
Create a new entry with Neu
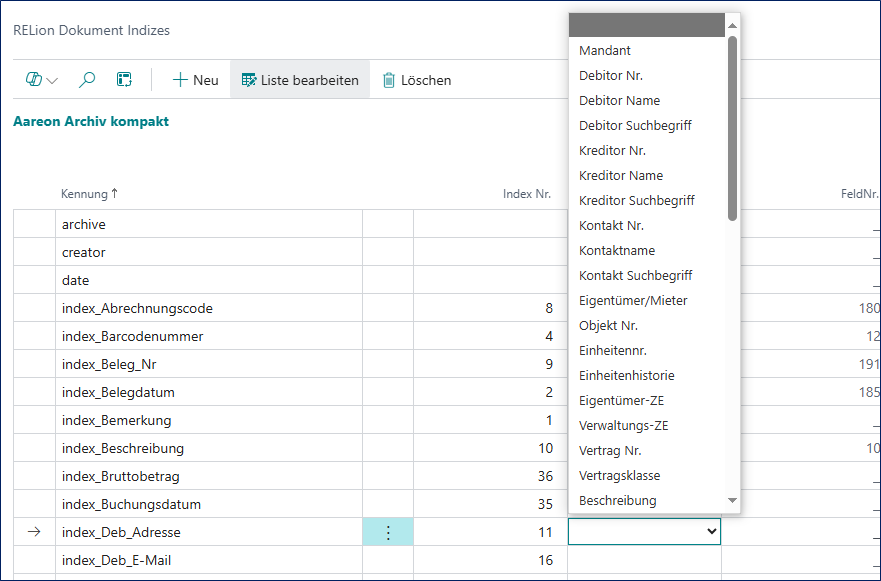pyautogui.click(x=195, y=80)
